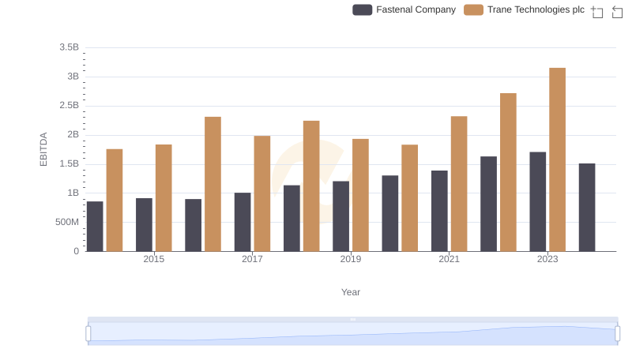Click the 2019 x-axis label
632x364 pixels.
[351, 259]
